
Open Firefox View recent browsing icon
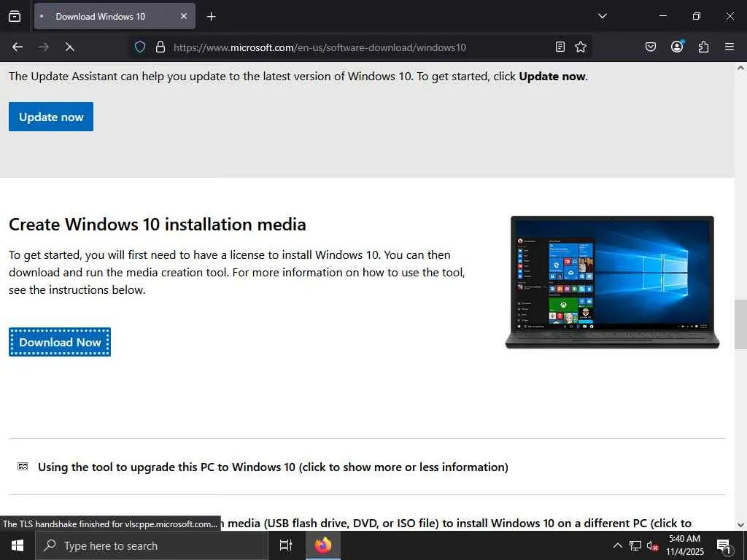[x=15, y=16]
